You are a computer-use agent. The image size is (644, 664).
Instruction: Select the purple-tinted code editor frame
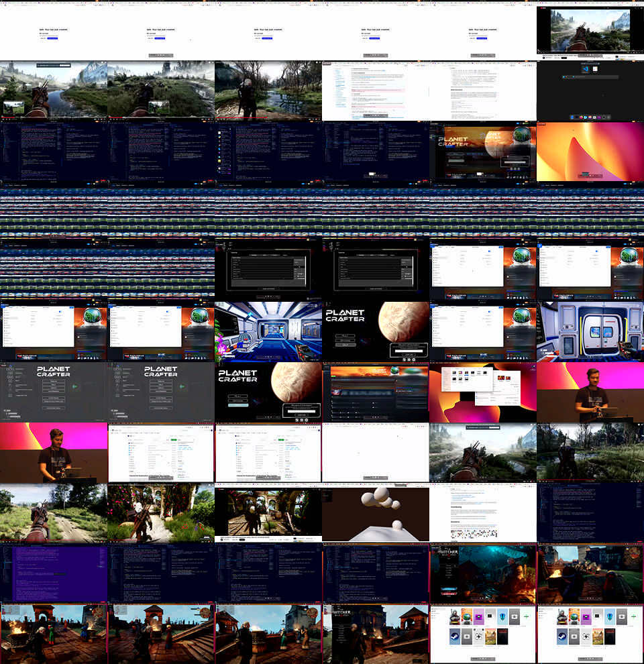pos(54,573)
